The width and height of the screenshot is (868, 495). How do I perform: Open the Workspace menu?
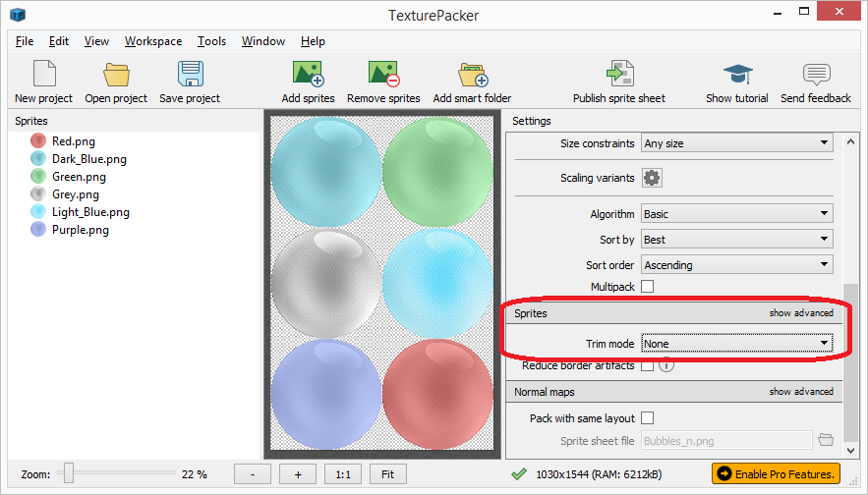coord(153,41)
